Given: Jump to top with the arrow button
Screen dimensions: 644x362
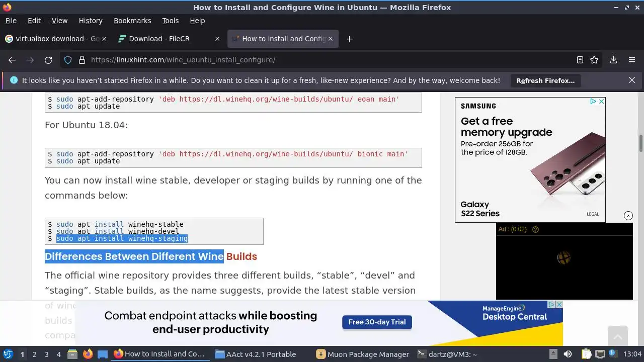Looking at the screenshot, I should coord(617,336).
